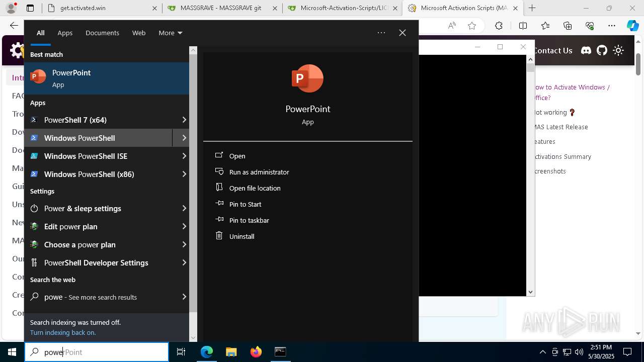The image size is (644, 362).
Task: Switch to get.activated.win browser tab
Action: point(102,8)
